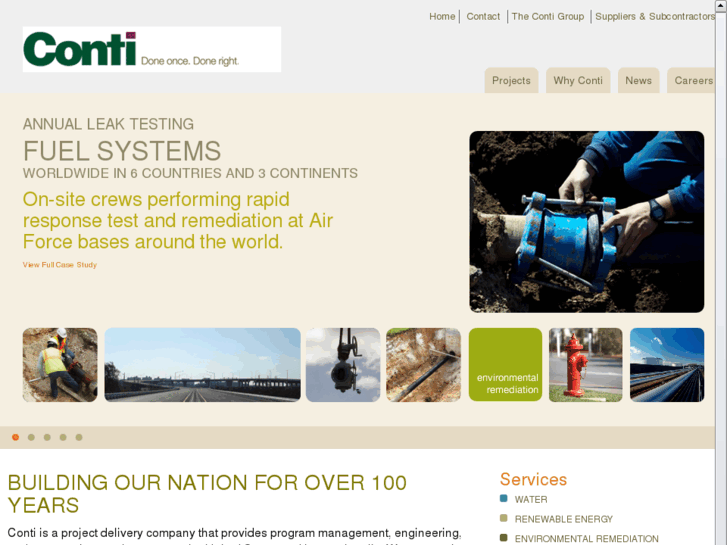Click BUILDING OUR NATION heading

tap(207, 494)
